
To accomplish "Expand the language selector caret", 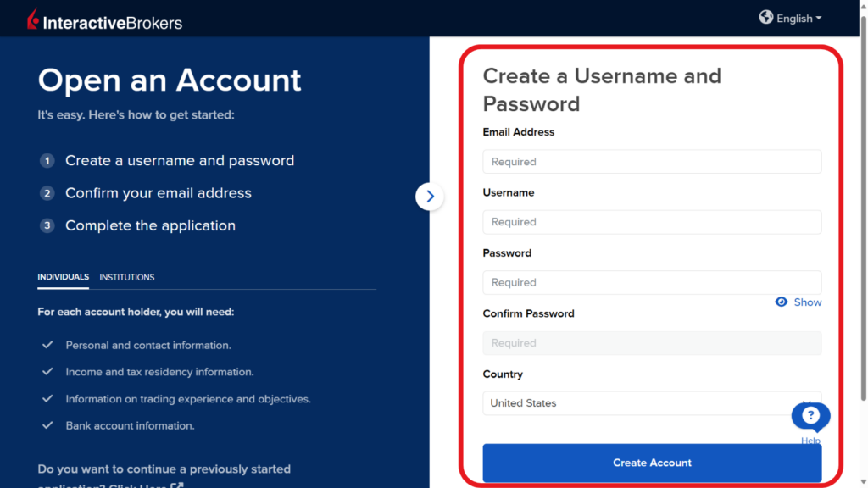I will (817, 17).
